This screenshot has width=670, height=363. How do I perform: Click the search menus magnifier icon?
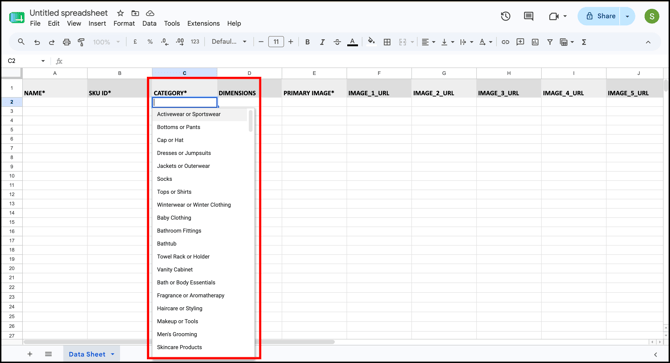(x=21, y=42)
